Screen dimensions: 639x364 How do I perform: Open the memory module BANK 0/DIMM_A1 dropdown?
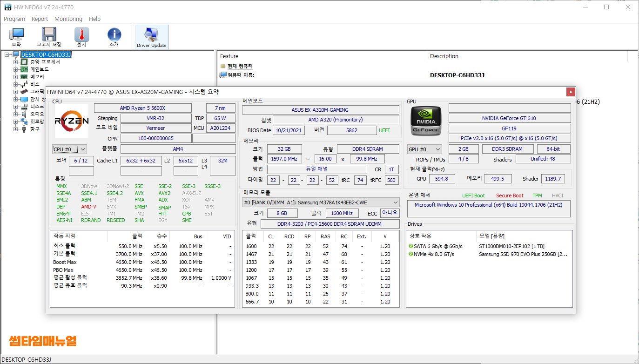pyautogui.click(x=321, y=202)
